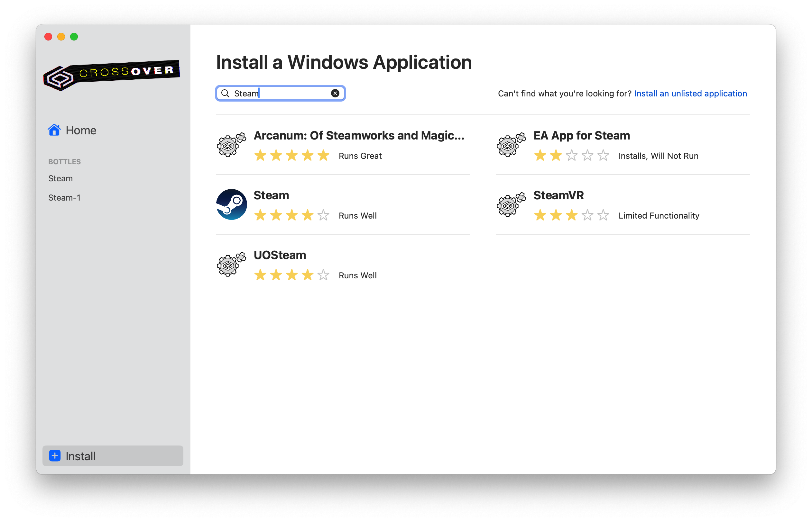This screenshot has height=522, width=812.
Task: Open Install an unlisted application link
Action: (691, 94)
